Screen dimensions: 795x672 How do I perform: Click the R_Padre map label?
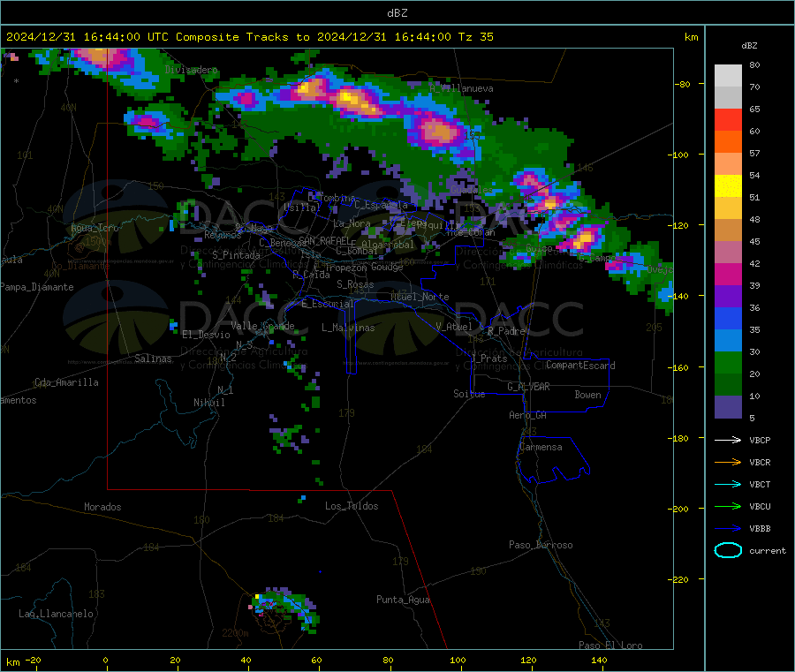pos(506,331)
